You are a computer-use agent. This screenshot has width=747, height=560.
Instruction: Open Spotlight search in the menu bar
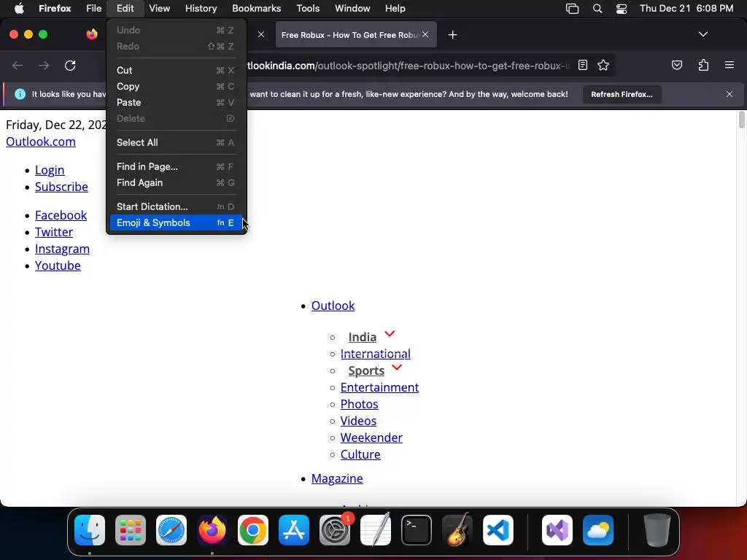pos(597,9)
